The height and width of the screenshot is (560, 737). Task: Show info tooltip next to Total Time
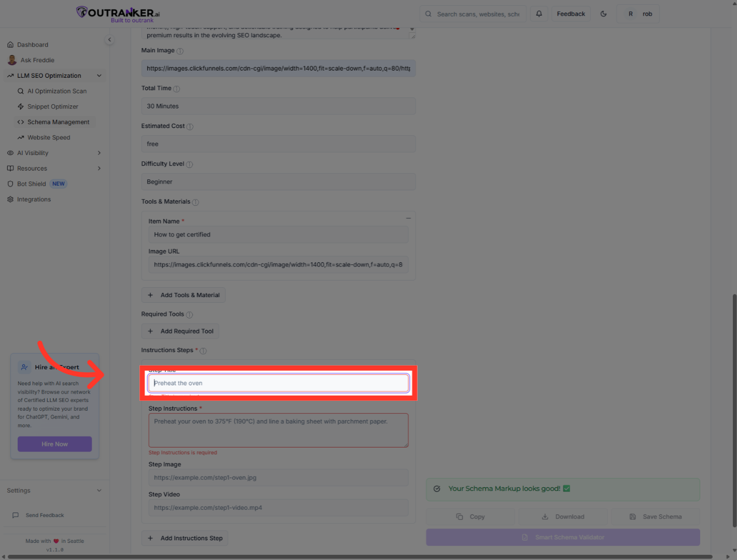pos(176,89)
